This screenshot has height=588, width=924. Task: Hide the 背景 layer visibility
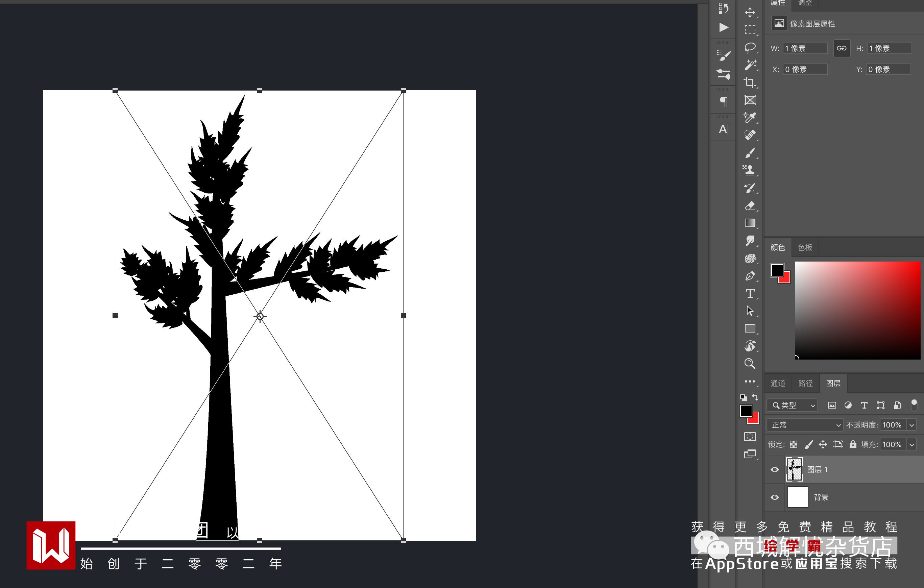tap(775, 497)
